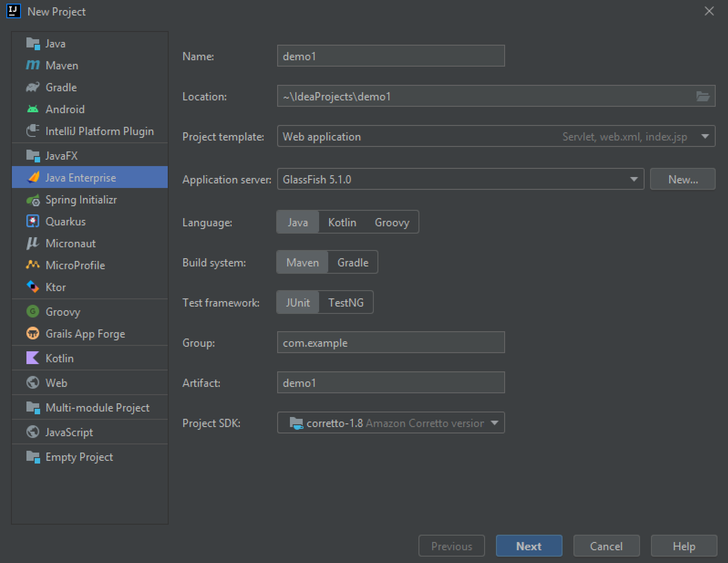Select Micronaut project generator
Viewport: 728px width, 563px height.
click(x=90, y=243)
